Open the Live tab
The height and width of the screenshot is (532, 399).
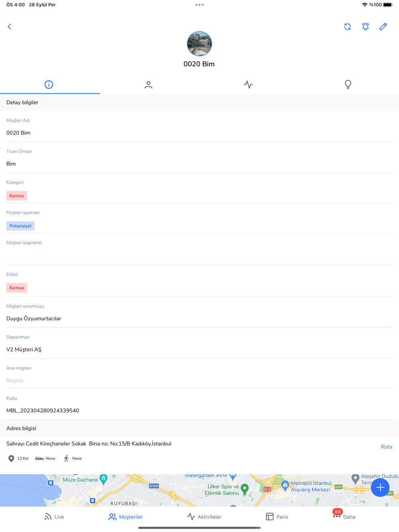(54, 517)
